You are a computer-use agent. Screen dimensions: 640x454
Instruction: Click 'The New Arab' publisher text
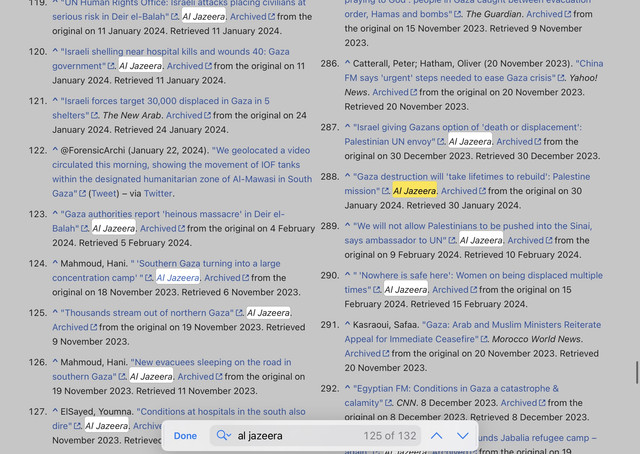point(132,116)
